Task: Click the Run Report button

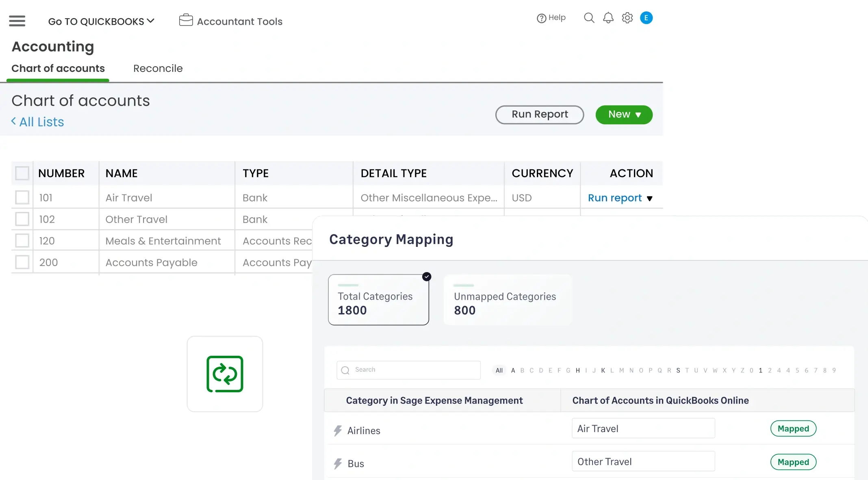Action: point(540,115)
